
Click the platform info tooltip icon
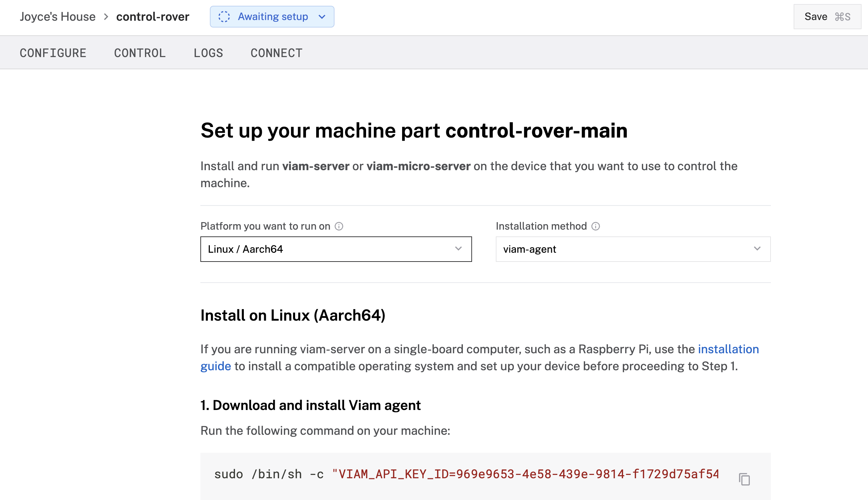(338, 226)
